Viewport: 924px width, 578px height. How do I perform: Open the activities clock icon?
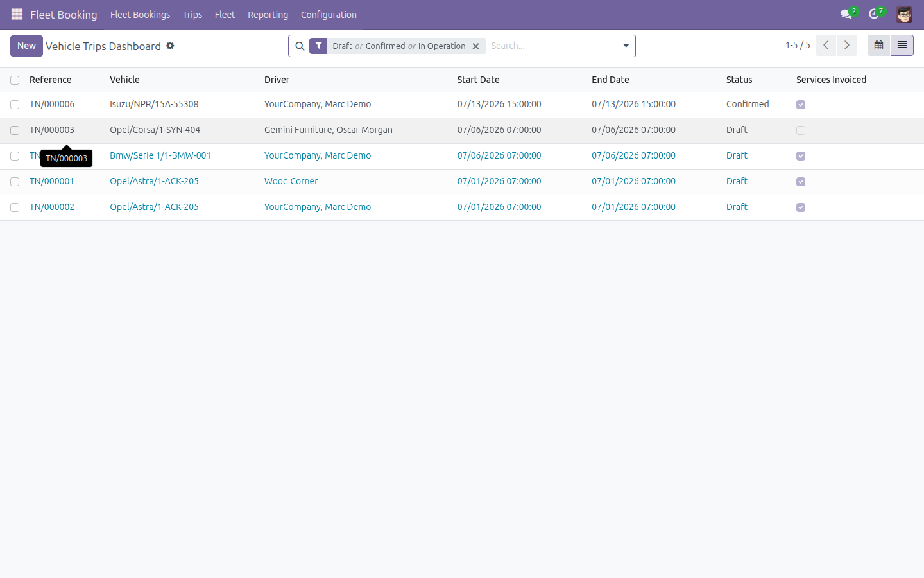click(874, 14)
